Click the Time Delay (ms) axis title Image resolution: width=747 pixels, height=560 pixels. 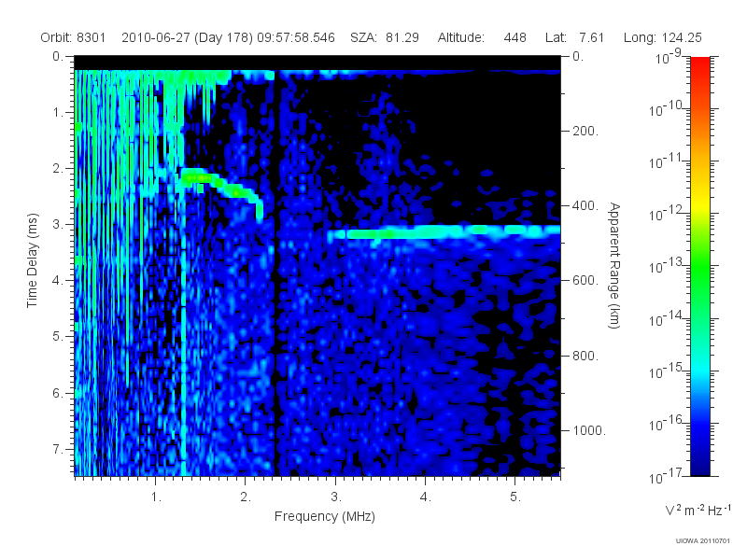click(x=32, y=260)
